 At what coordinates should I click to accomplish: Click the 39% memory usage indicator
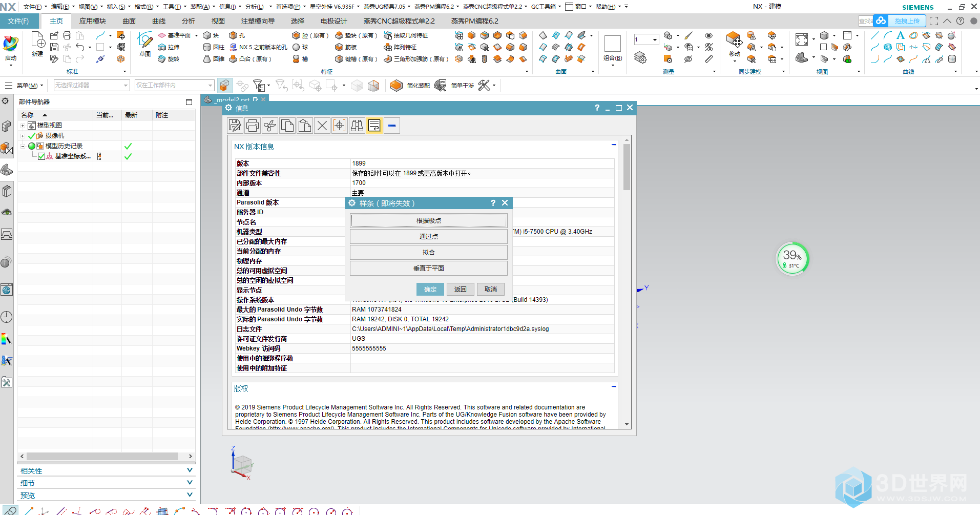point(792,258)
